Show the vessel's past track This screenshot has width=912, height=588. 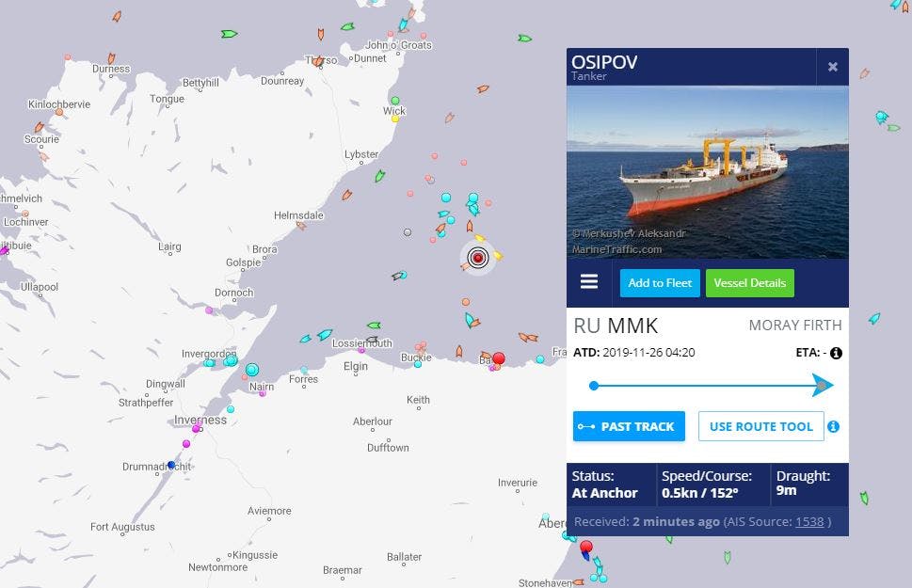pos(629,426)
